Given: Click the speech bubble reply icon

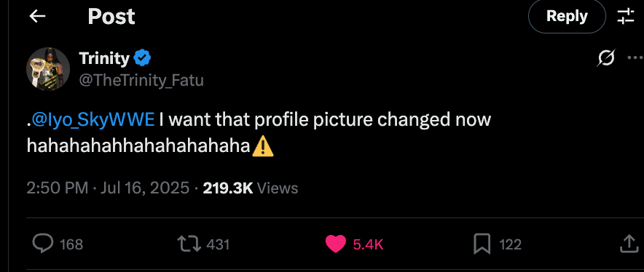Looking at the screenshot, I should [x=43, y=244].
